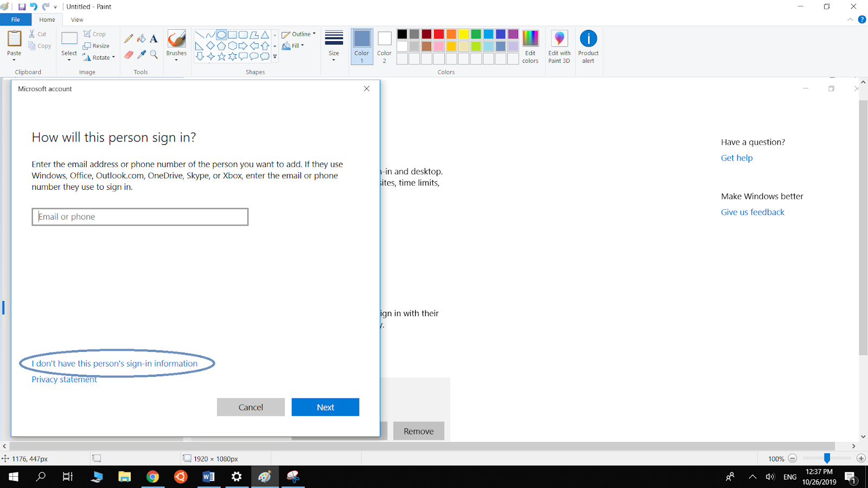
Task: Pick the black color swatch
Action: 402,34
